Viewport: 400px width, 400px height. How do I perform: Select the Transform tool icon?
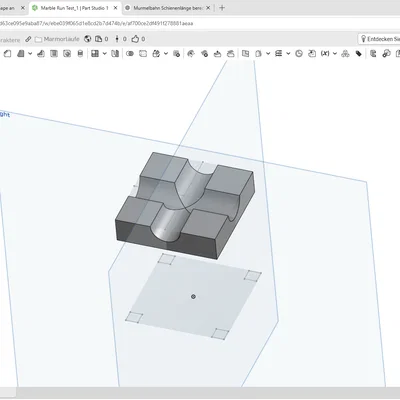(x=156, y=53)
